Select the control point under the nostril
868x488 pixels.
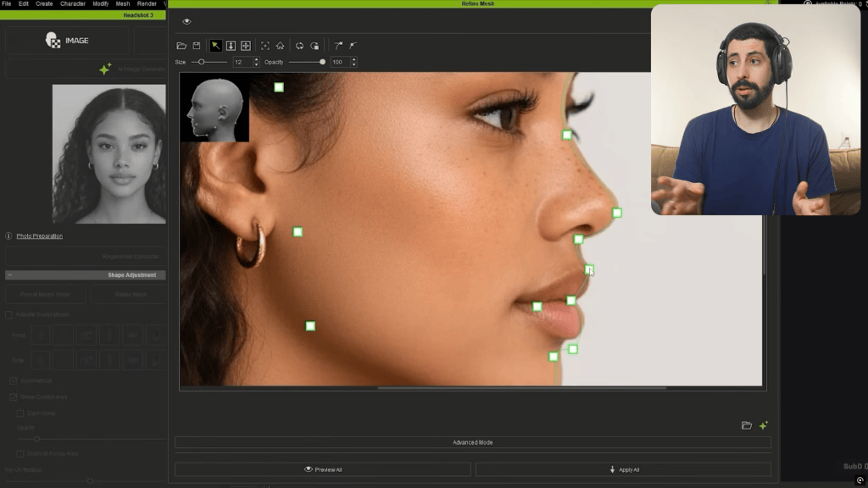578,240
